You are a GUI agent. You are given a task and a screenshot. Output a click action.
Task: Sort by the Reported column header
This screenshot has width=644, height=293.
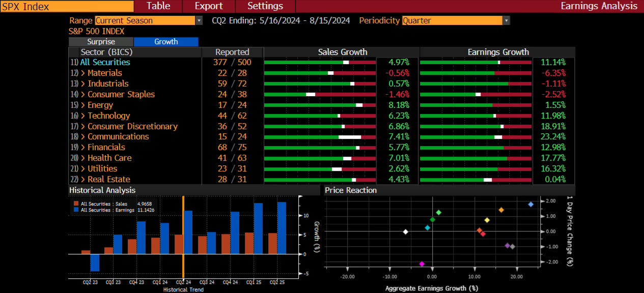point(232,52)
